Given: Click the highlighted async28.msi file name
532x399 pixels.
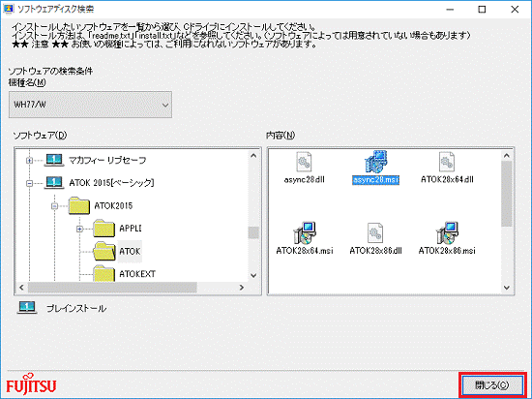Looking at the screenshot, I should pyautogui.click(x=375, y=179).
